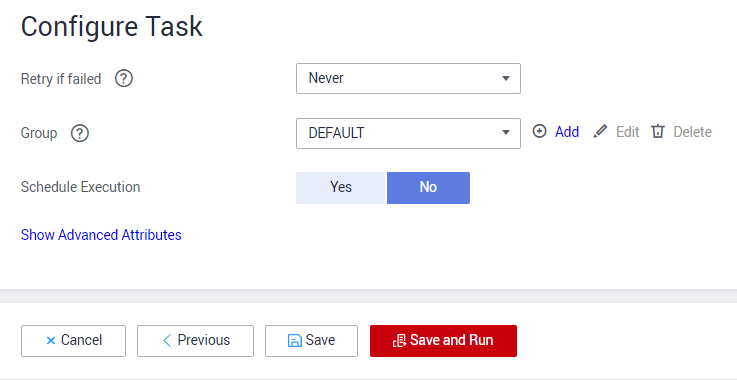Click the pencil Edit icon
The height and width of the screenshot is (380, 737).
pyautogui.click(x=600, y=131)
